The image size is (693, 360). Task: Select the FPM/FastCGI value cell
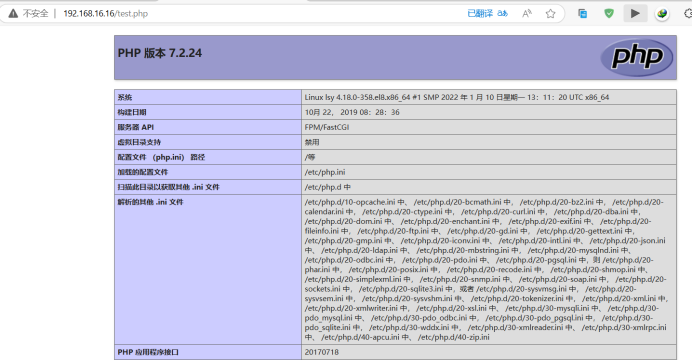tap(489, 127)
